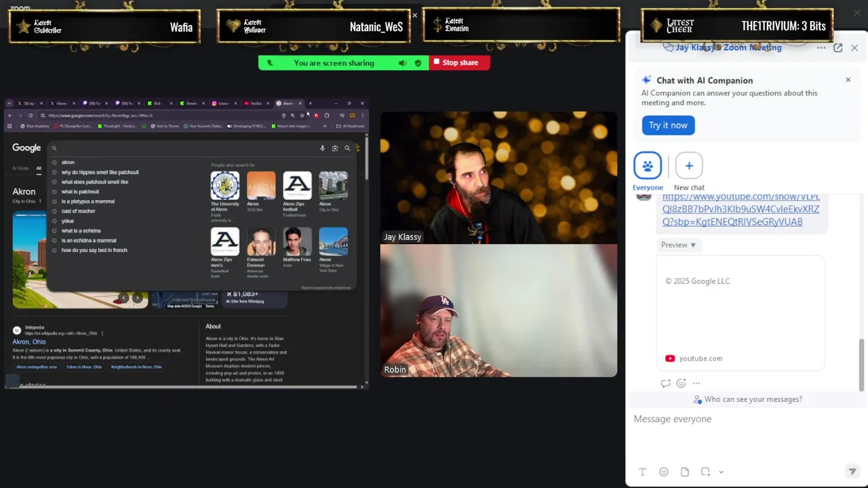Reload the page in shared browser

coord(31,115)
